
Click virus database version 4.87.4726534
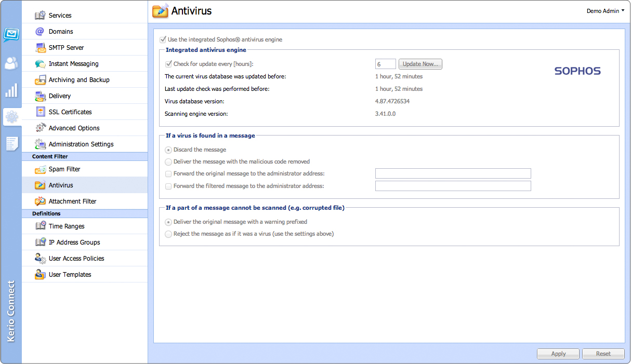click(392, 101)
